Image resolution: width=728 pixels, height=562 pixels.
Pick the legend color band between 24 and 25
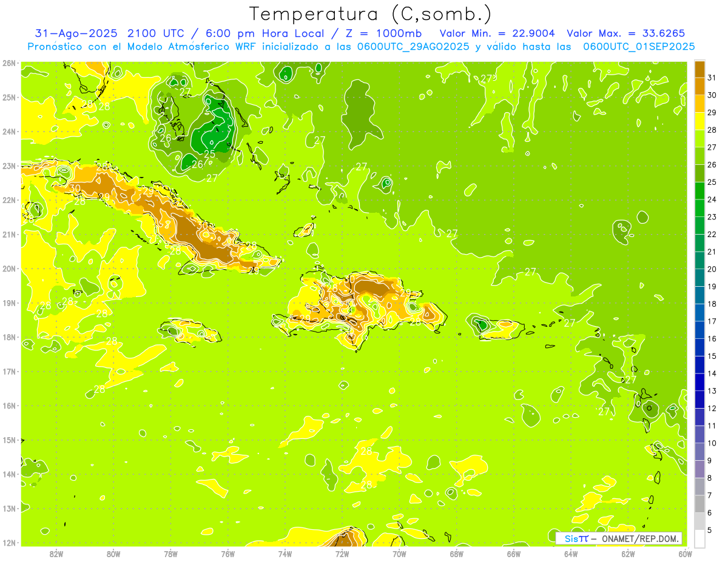click(x=699, y=190)
